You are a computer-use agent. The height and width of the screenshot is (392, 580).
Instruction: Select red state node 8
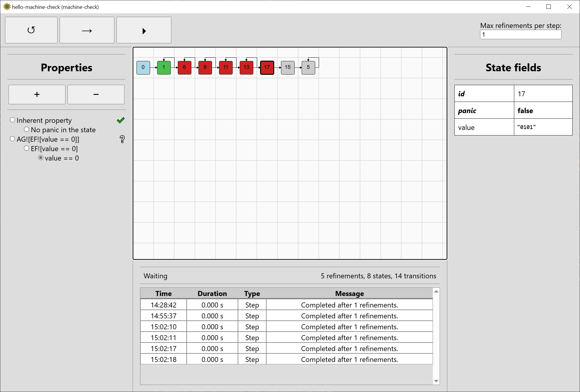pos(205,67)
